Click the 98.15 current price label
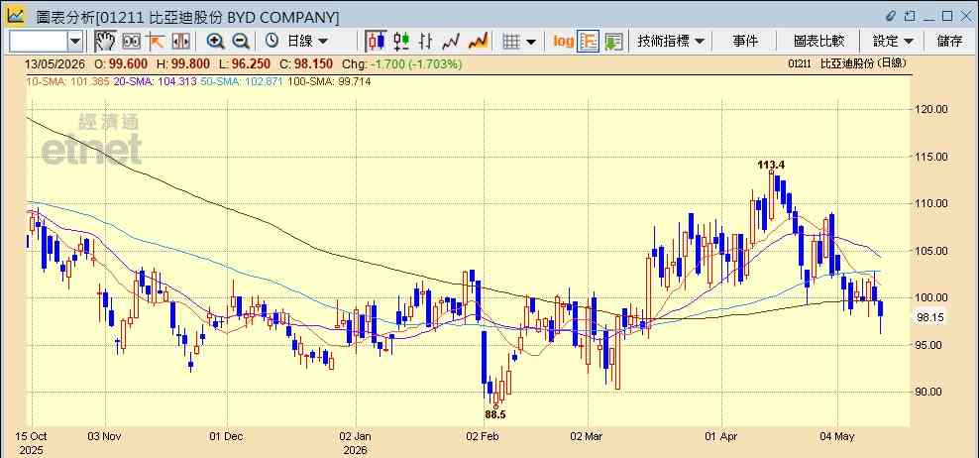This screenshot has width=980, height=458. click(930, 317)
